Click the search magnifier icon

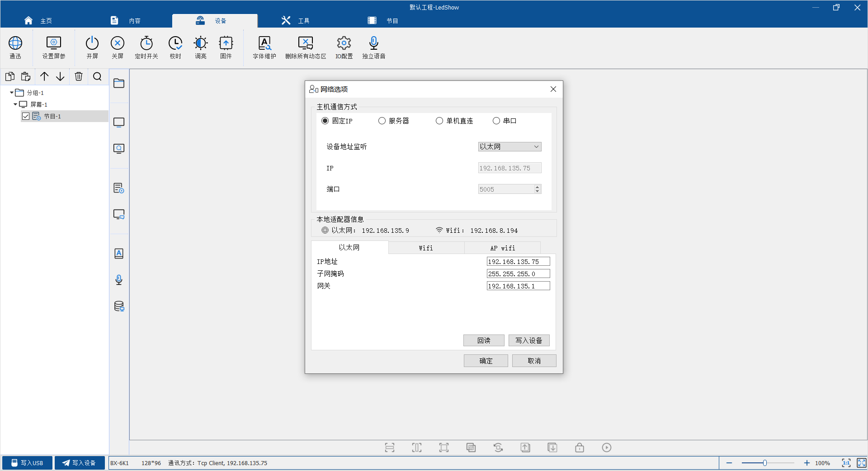pyautogui.click(x=97, y=76)
